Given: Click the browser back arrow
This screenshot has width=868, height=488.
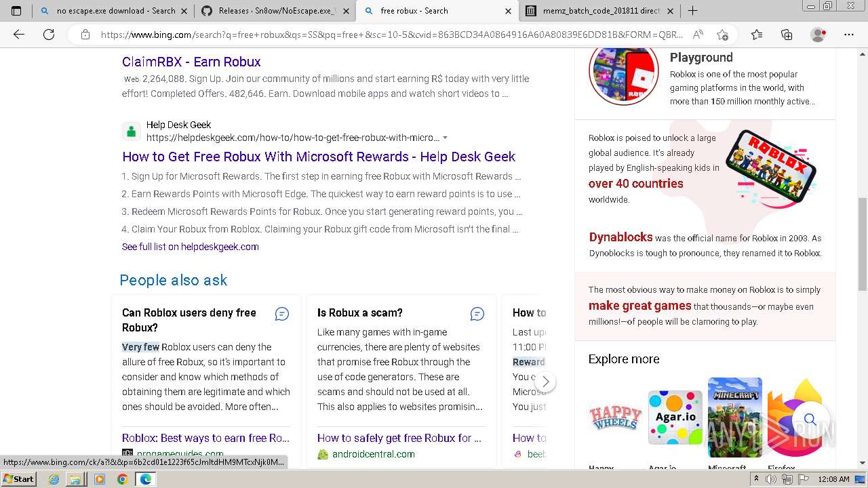Looking at the screenshot, I should pyautogui.click(x=19, y=35).
